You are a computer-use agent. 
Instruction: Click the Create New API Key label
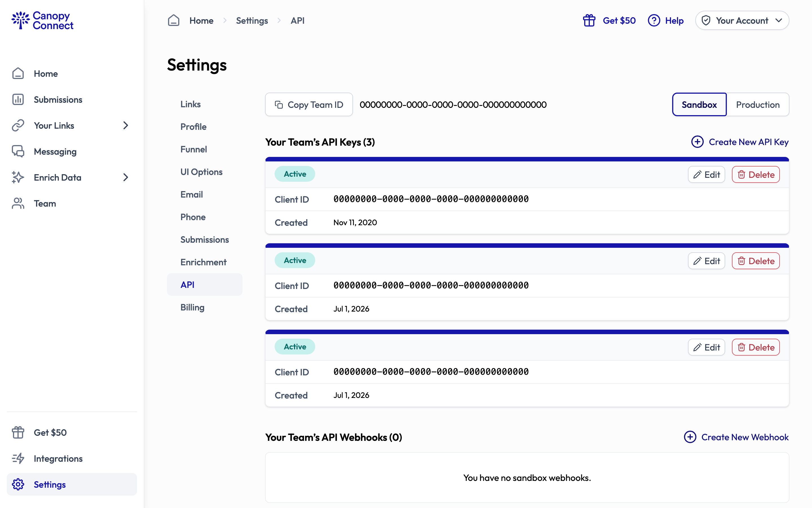pos(749,142)
